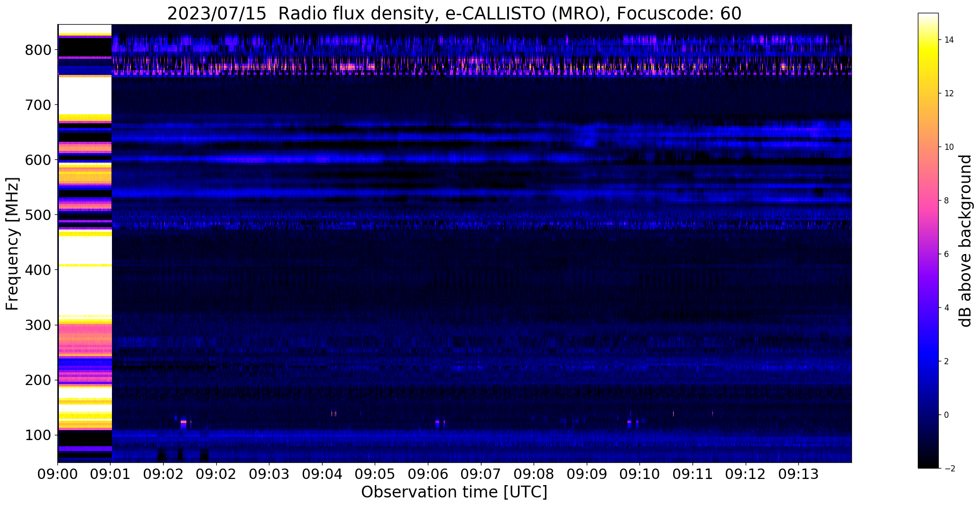980x506 pixels.
Task: Click the 09:13 time tick label
Action: [799, 474]
